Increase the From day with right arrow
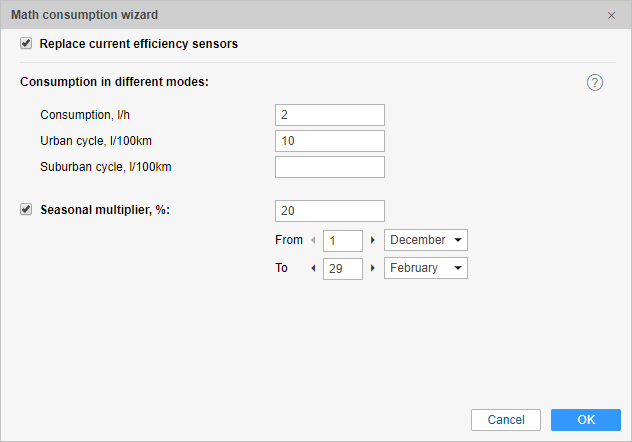Viewport: 632px width, 442px height. point(373,240)
